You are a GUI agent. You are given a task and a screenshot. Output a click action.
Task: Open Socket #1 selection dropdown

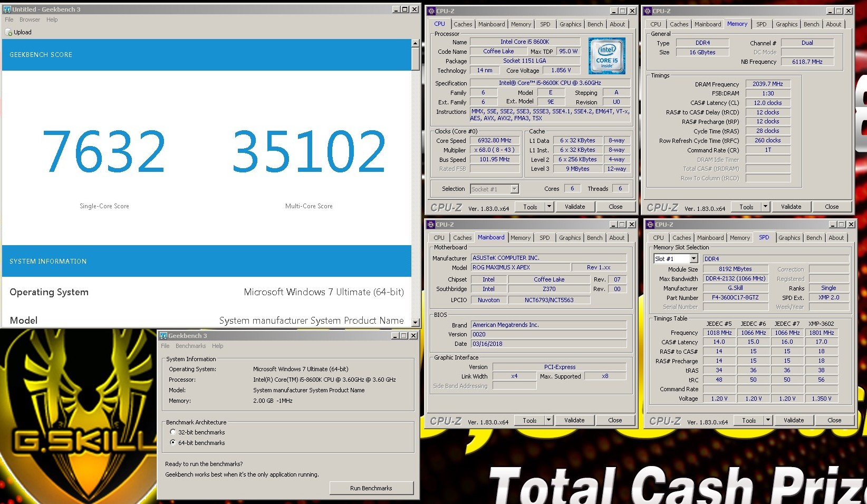click(514, 189)
